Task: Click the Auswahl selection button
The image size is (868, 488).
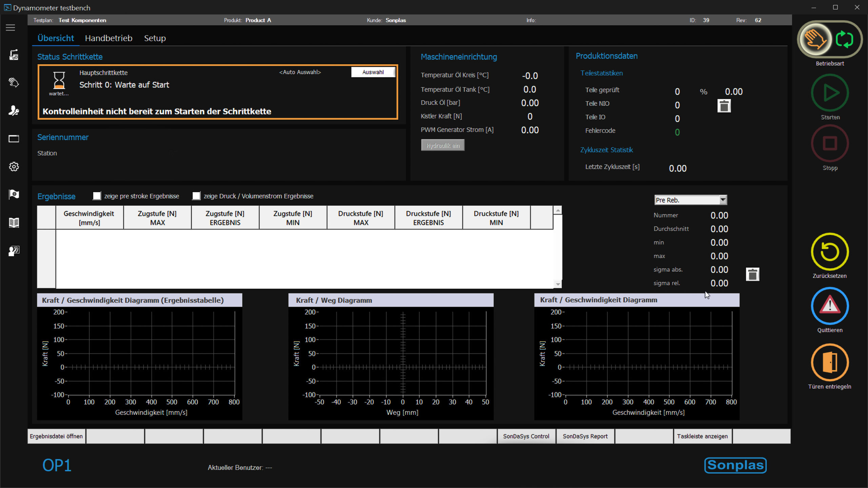Action: pos(373,72)
